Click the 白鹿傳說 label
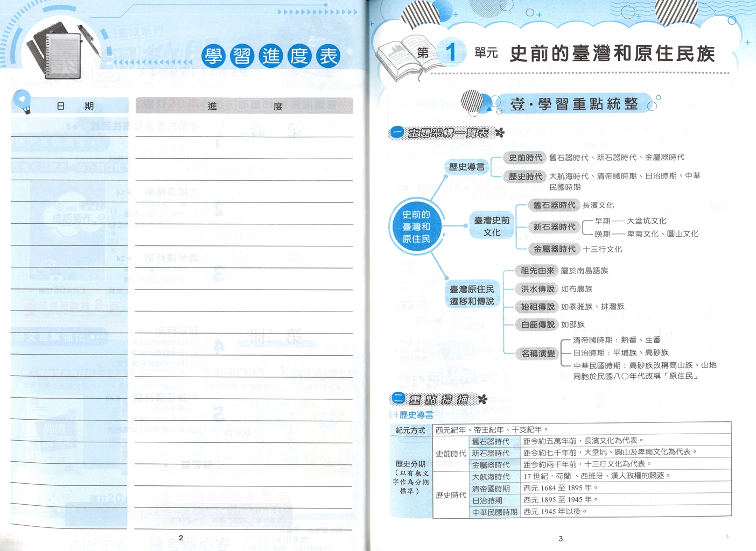This screenshot has height=551, width=756. (537, 324)
